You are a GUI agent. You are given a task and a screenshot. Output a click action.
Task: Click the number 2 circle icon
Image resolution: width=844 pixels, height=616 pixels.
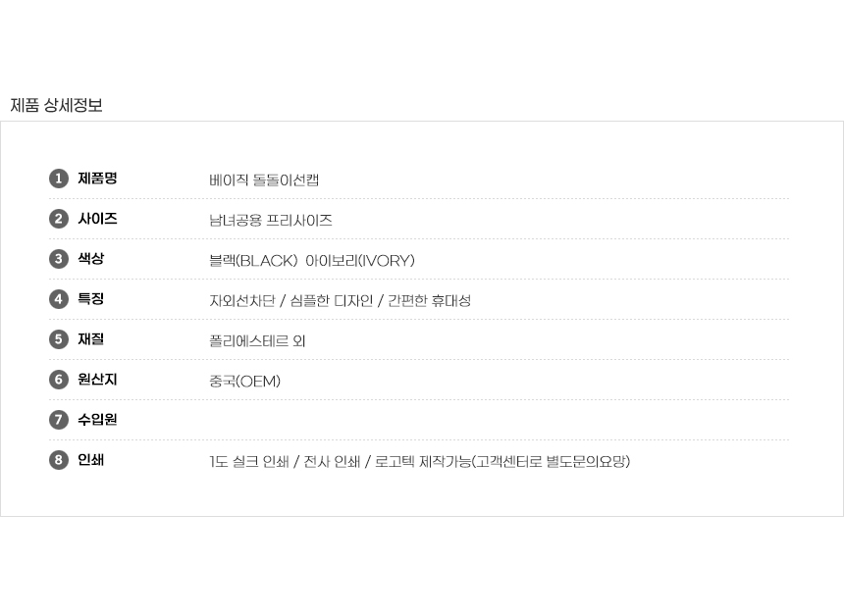(58, 219)
